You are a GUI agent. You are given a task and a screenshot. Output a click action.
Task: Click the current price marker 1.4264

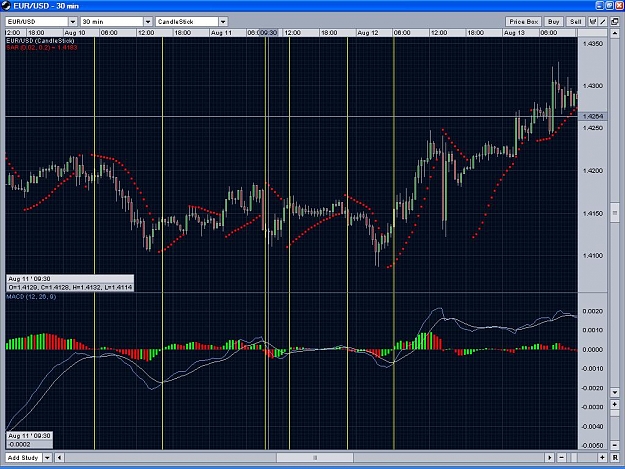tap(592, 116)
